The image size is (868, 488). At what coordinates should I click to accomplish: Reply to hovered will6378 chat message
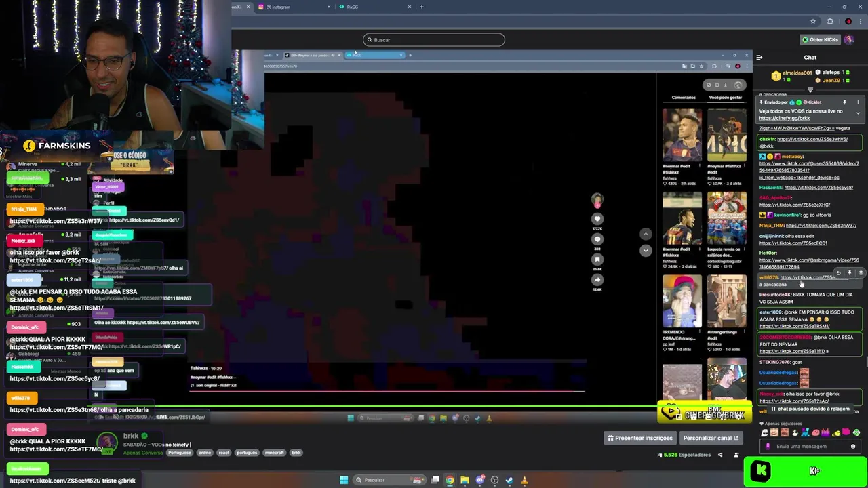click(x=838, y=273)
